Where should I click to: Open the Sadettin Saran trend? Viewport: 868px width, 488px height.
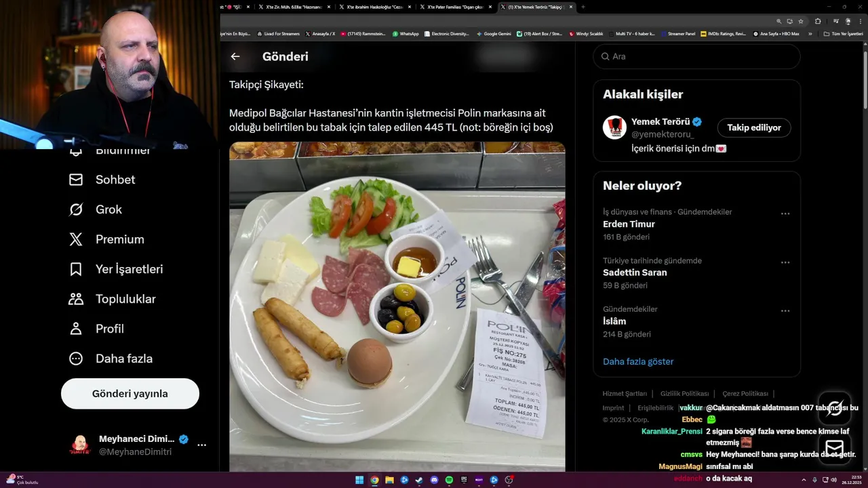[635, 272]
